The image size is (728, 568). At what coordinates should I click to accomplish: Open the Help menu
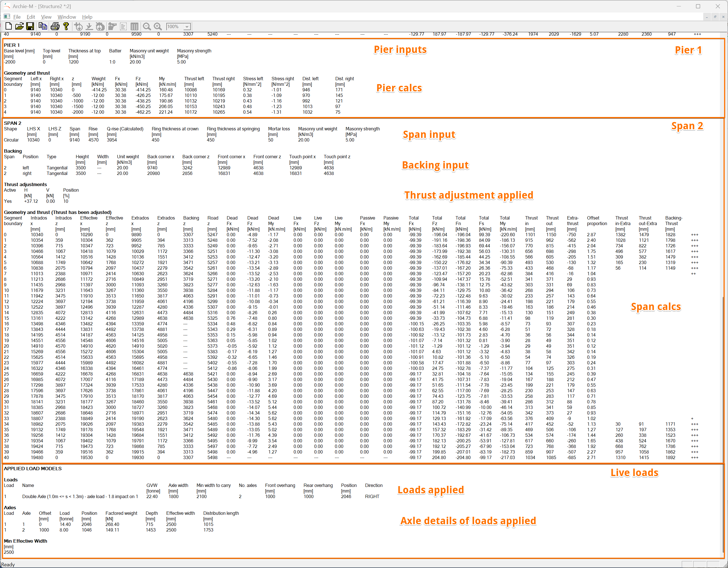click(87, 17)
